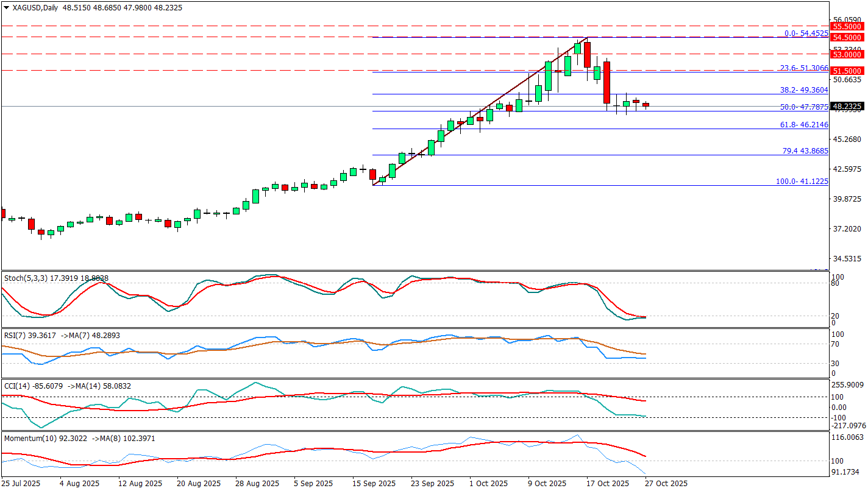
Task: Click the 56.0590 value on the price scale
Action: [848, 19]
